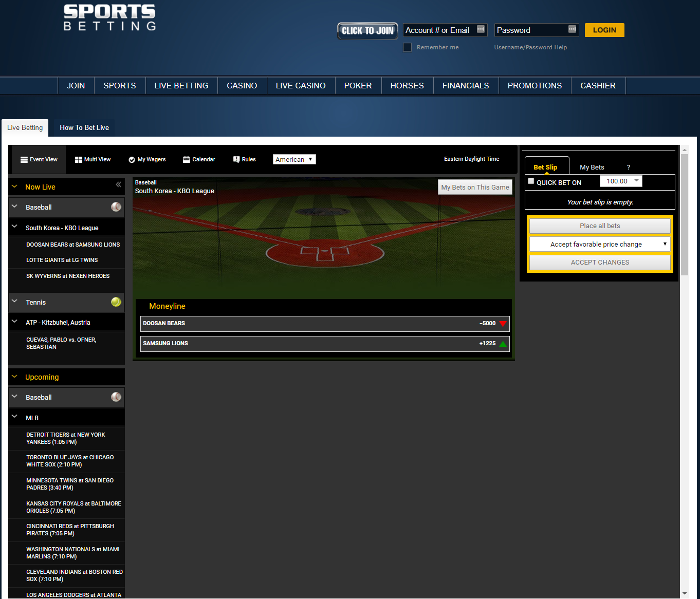Click the Sports Betting logo
700x599 pixels.
click(x=109, y=18)
